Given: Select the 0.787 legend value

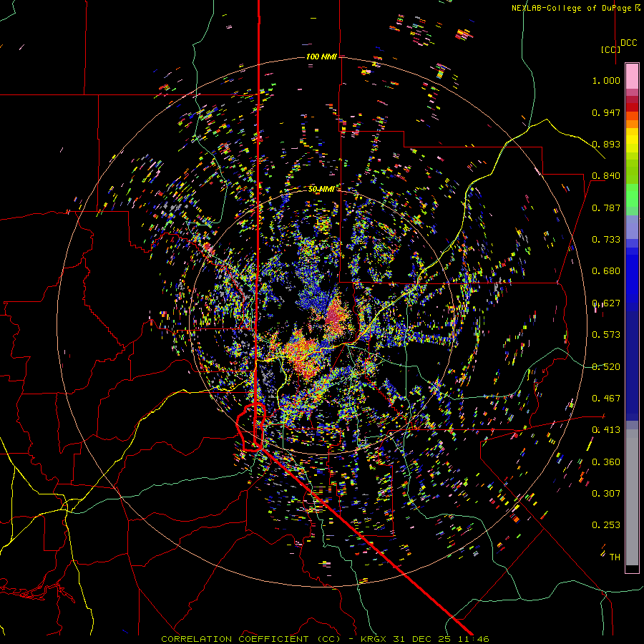Looking at the screenshot, I should point(606,208).
